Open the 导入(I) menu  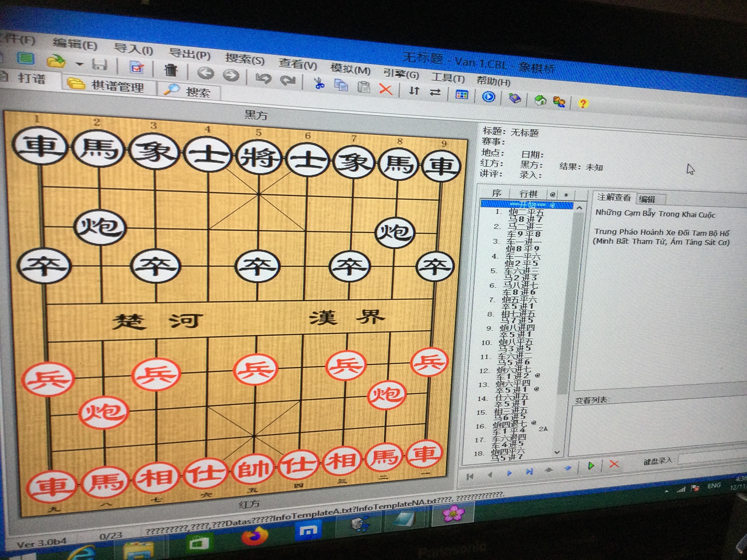(x=133, y=49)
